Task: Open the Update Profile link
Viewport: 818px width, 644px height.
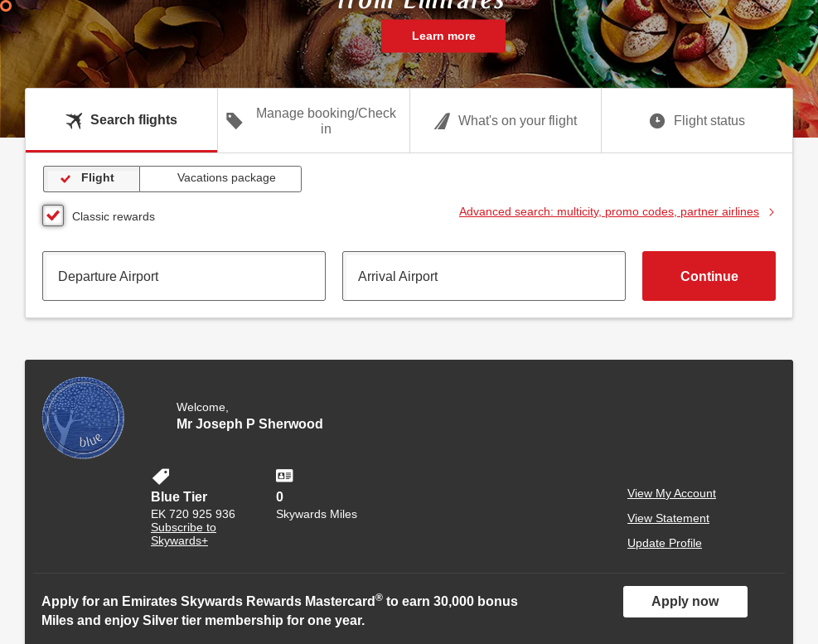Action: tap(664, 543)
